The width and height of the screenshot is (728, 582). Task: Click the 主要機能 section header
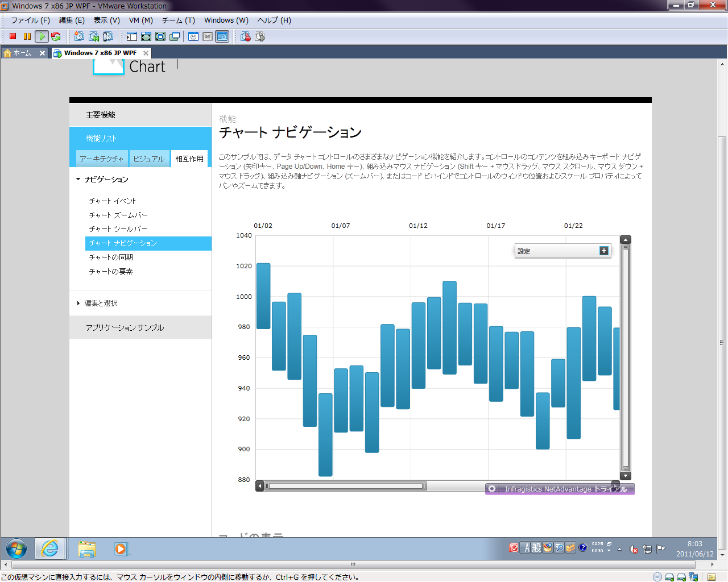140,115
